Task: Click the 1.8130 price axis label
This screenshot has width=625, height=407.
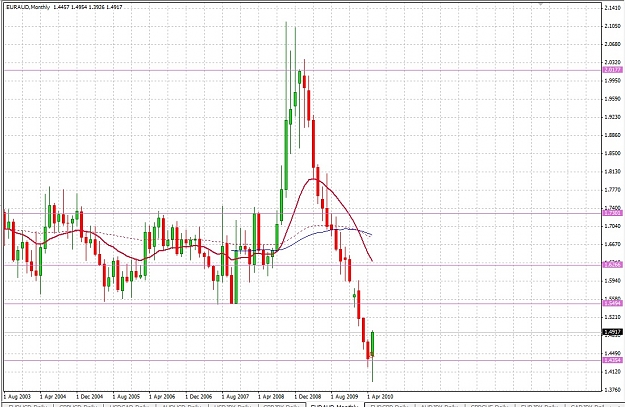Action: 613,171
